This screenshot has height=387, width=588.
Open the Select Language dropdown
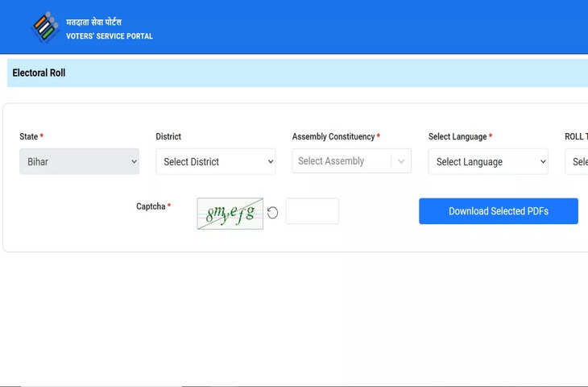click(x=487, y=161)
